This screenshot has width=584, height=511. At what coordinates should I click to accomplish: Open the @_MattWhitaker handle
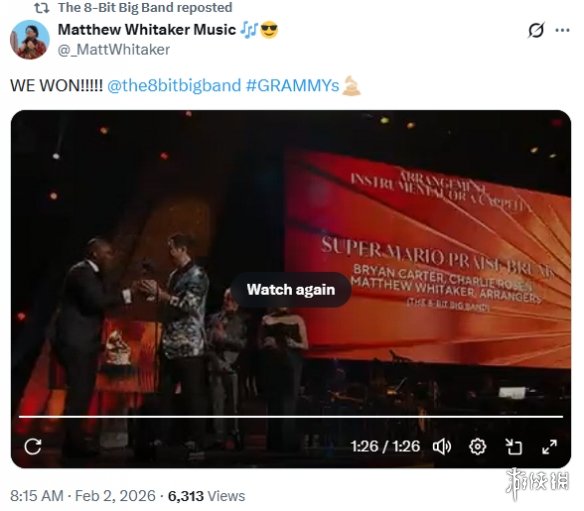click(x=114, y=50)
